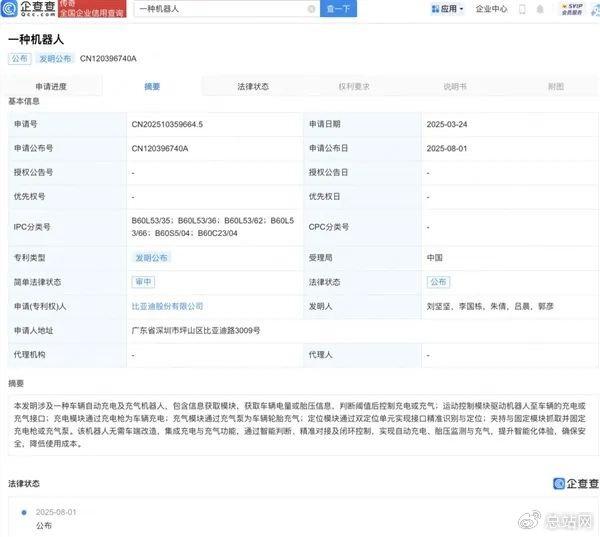Click the patent title 一种机器人 heading

pyautogui.click(x=36, y=39)
